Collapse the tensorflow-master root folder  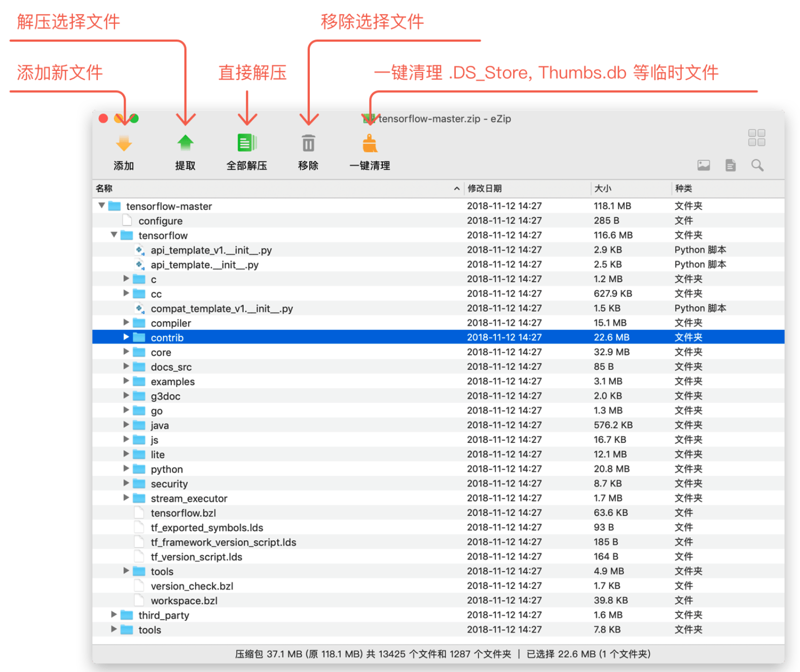(101, 206)
